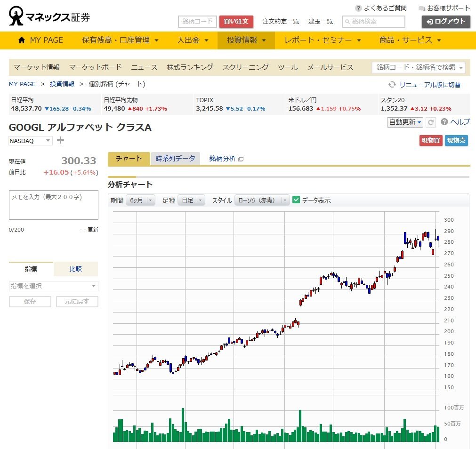Click the 現物売 button
Image resolution: width=476 pixels, height=449 pixels.
[x=456, y=140]
